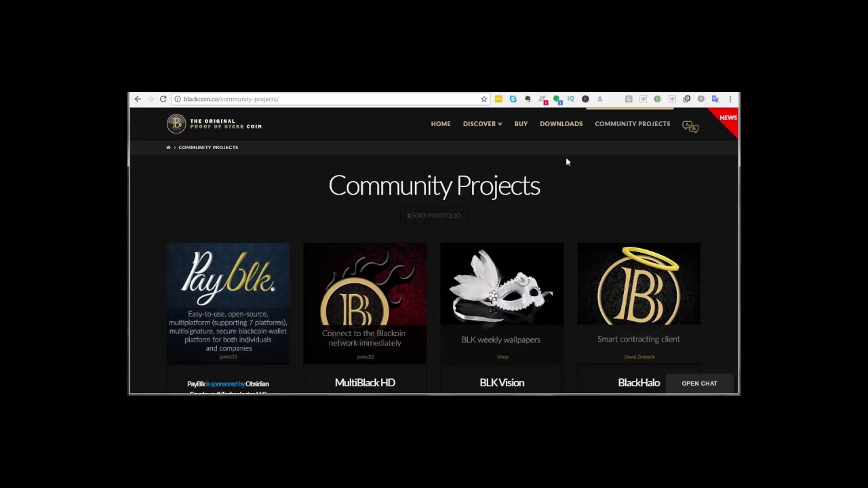Click the PayBlk multiplatform wallet description text

(228, 331)
